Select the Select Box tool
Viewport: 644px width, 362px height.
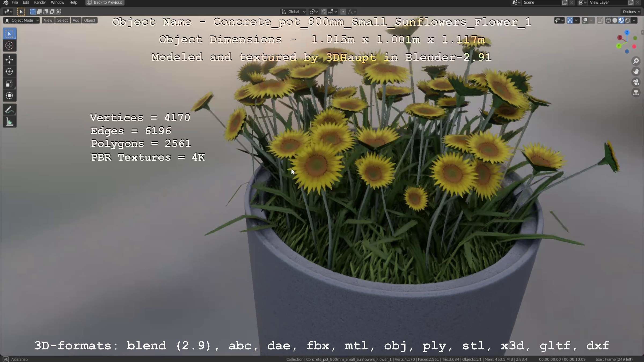pyautogui.click(x=10, y=34)
